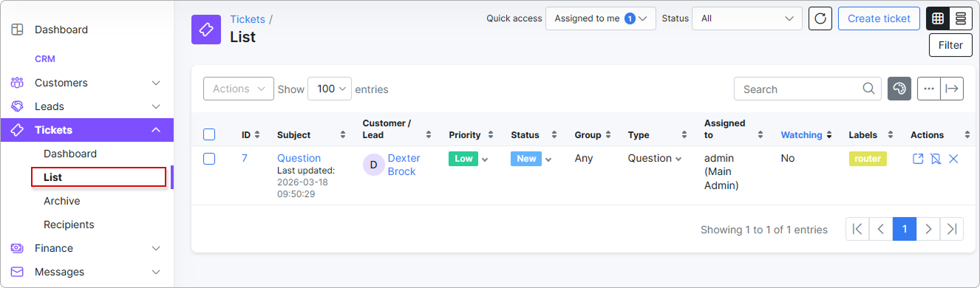
Task: Click the blue New status badge
Action: point(526,159)
